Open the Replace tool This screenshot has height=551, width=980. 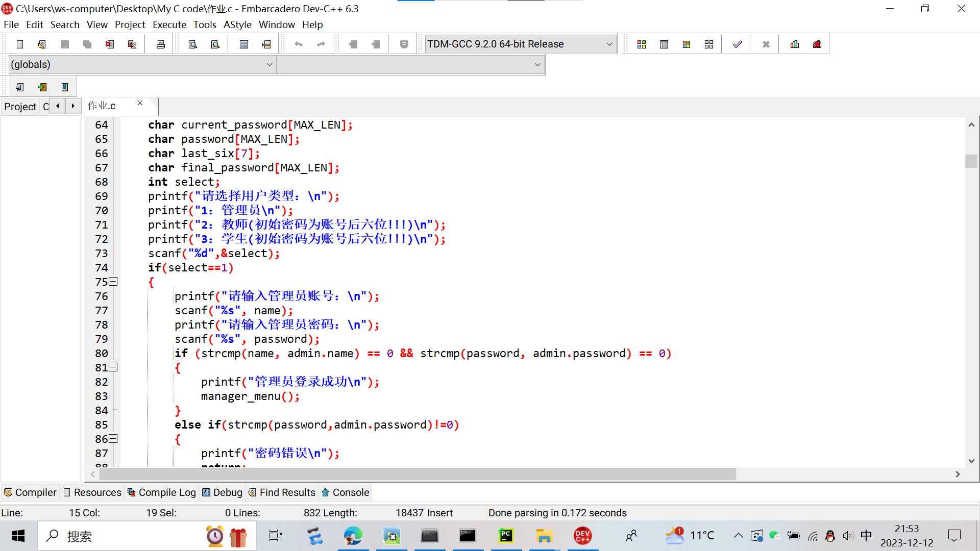coord(215,44)
